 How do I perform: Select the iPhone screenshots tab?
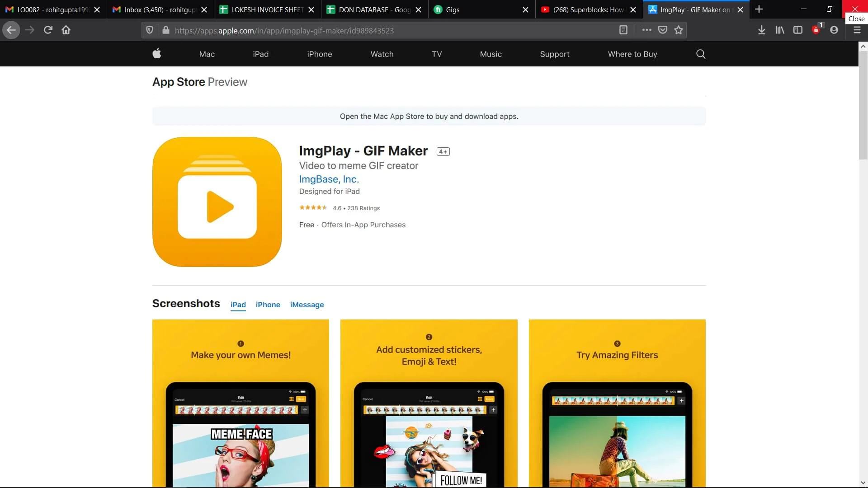coord(268,305)
